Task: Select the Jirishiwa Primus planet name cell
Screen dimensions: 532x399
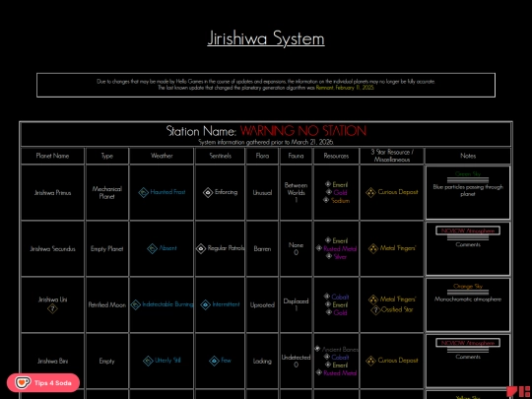Action: pyautogui.click(x=52, y=193)
